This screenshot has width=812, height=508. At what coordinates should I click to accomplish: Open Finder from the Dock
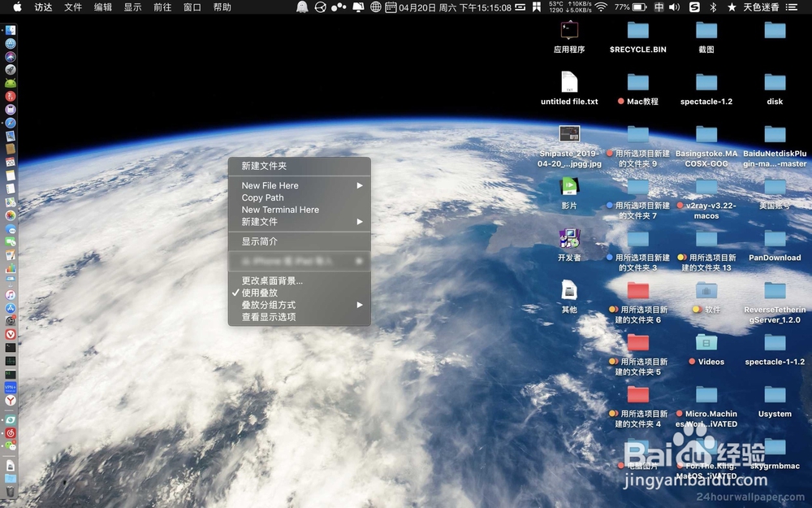(x=11, y=31)
